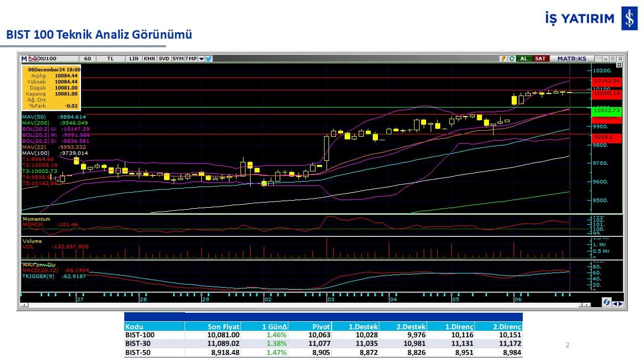Screen dimensions: 644x362
Task: Click the M logo icon in chart toolbar
Action: 24,58
